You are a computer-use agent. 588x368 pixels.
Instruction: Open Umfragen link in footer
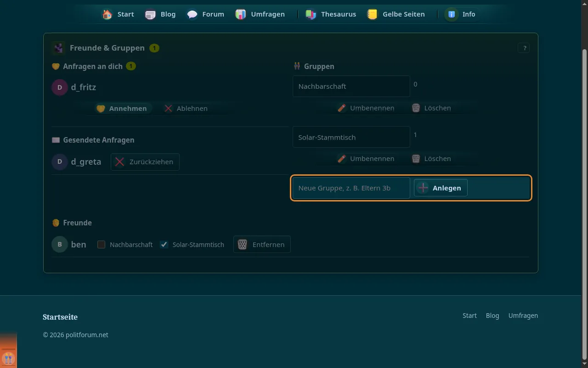[523, 316]
